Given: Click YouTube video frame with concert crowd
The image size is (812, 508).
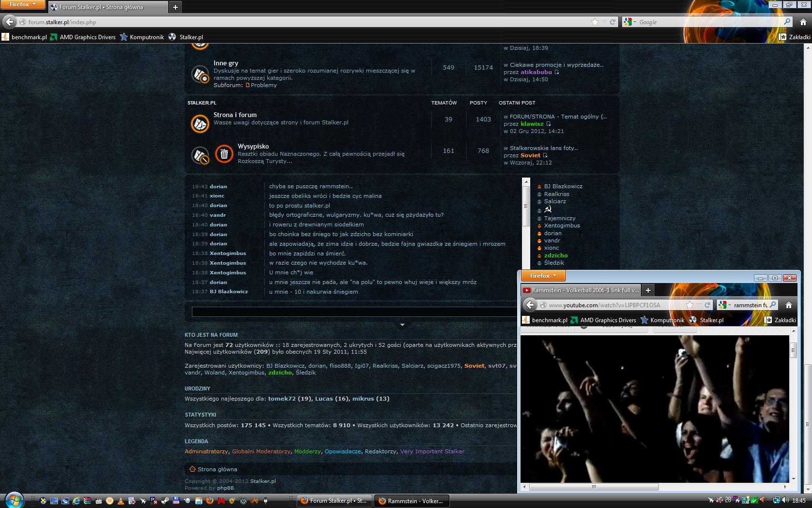Looking at the screenshot, I should pyautogui.click(x=655, y=409).
